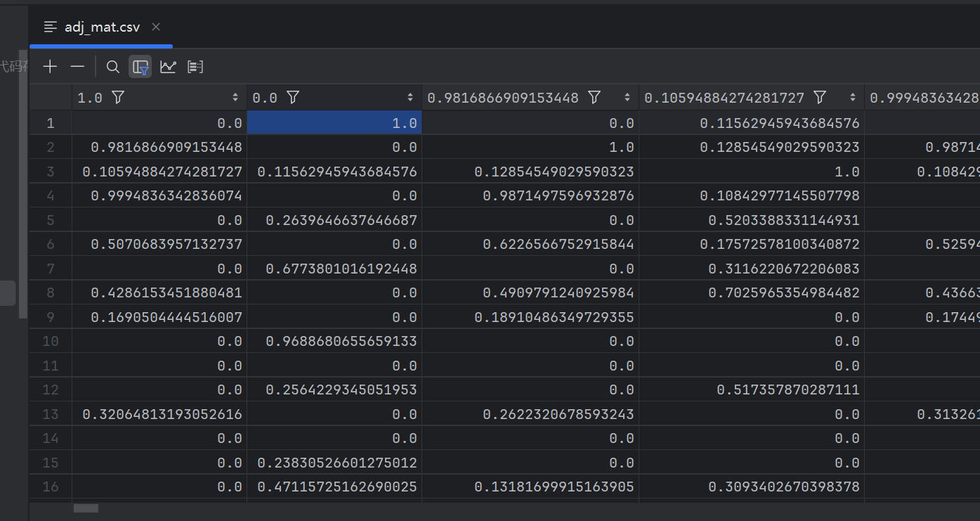The image size is (980, 521).
Task: Click cell 0.6773801016192448 in row 7
Action: point(334,269)
